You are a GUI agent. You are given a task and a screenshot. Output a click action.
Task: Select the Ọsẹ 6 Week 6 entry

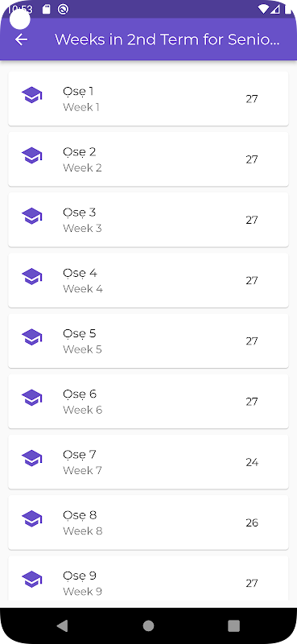[x=148, y=401]
